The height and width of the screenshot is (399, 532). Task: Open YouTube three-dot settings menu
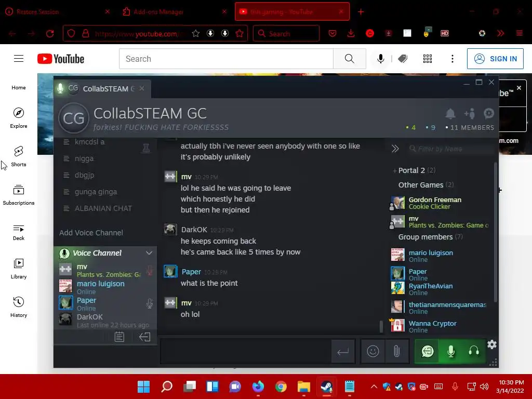453,59
